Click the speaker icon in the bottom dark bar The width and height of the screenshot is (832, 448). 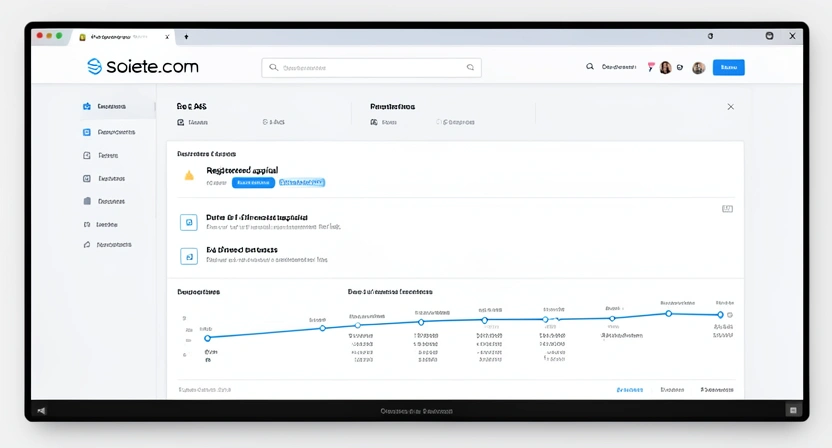coord(41,410)
